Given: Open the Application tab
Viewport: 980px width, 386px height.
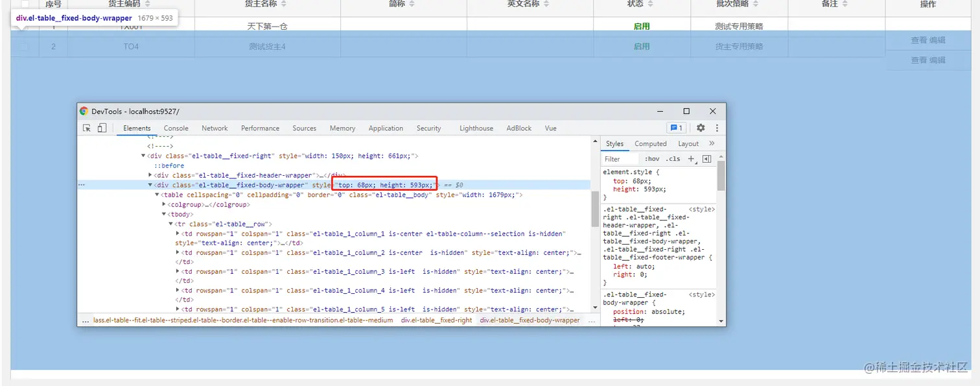Looking at the screenshot, I should pyautogui.click(x=386, y=128).
